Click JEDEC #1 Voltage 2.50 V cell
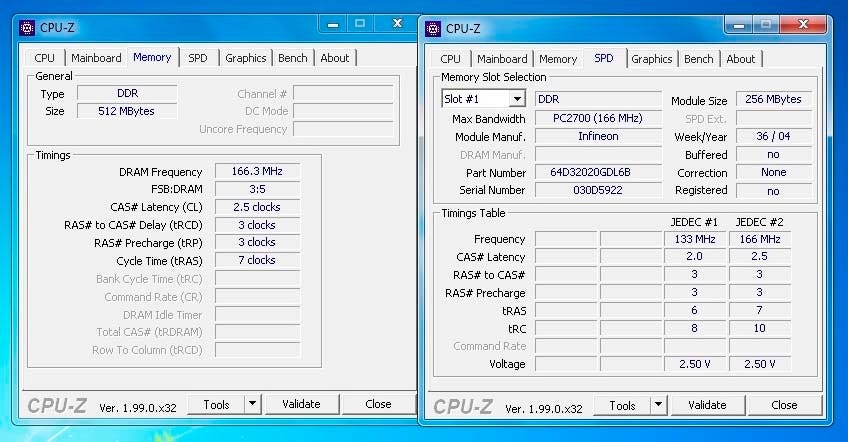 click(694, 364)
